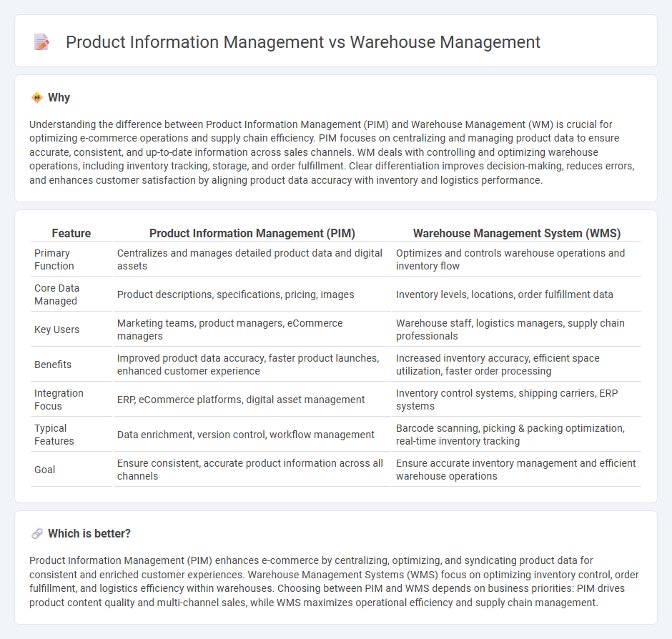The image size is (672, 639).
Task: Click cell 'Ensure accurate inventory management and efficient'
Action: [516, 470]
